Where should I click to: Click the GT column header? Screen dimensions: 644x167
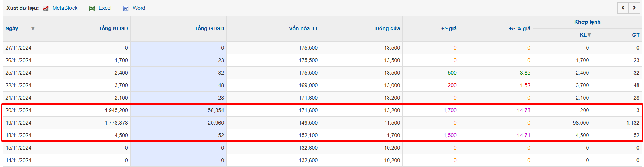pyautogui.click(x=636, y=35)
